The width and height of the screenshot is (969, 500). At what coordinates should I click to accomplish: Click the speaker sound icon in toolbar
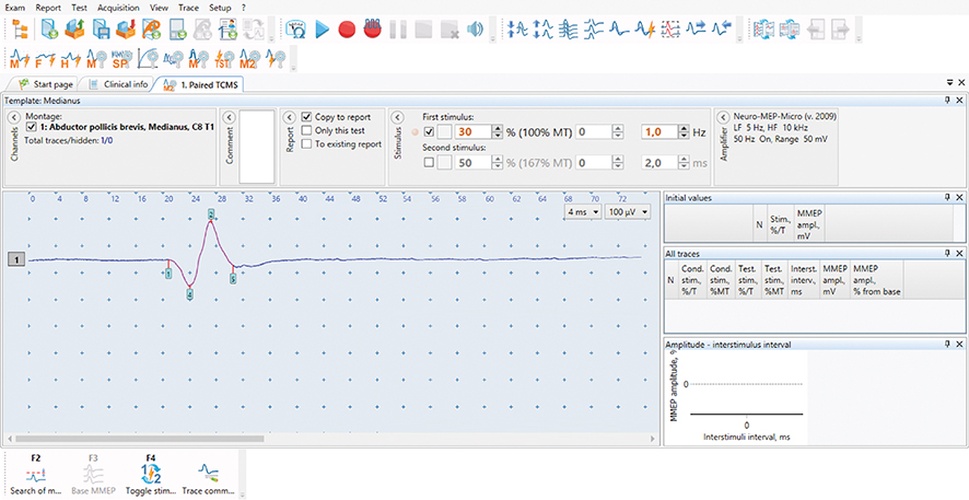(475, 29)
